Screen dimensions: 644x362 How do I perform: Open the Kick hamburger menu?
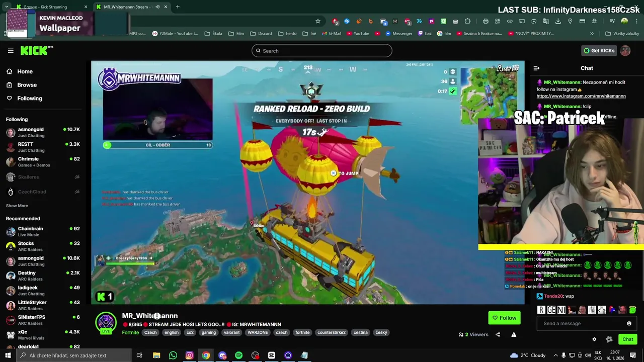tap(11, 51)
